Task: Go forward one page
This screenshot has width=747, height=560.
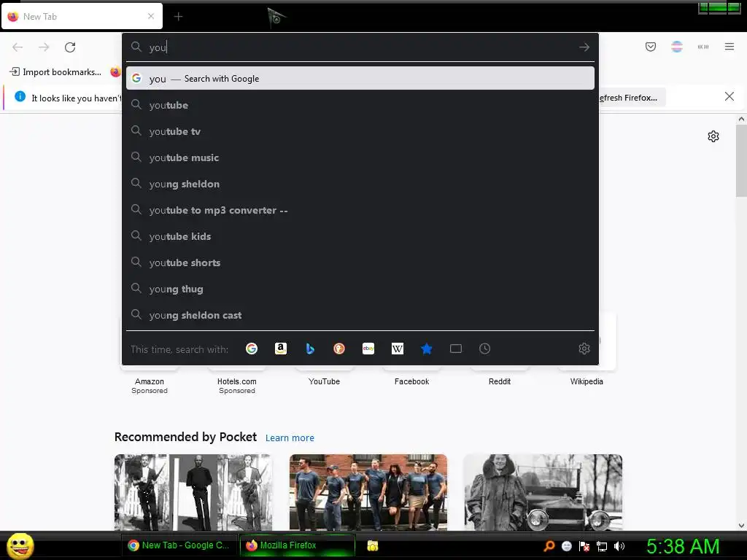Action: coord(44,47)
